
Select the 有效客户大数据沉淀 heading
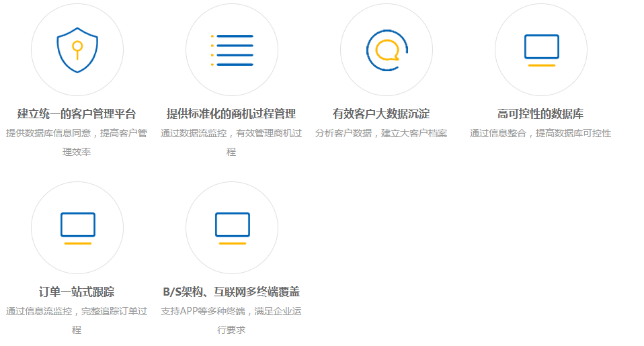click(381, 114)
